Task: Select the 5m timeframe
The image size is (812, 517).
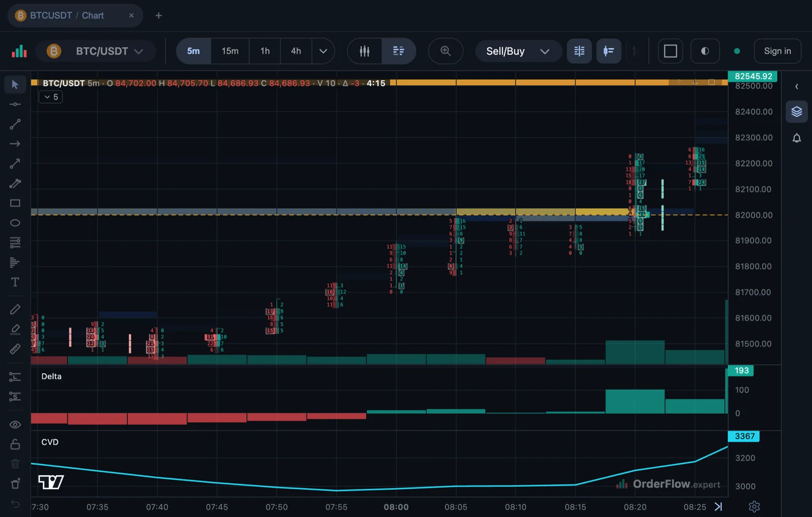Action: pyautogui.click(x=193, y=51)
